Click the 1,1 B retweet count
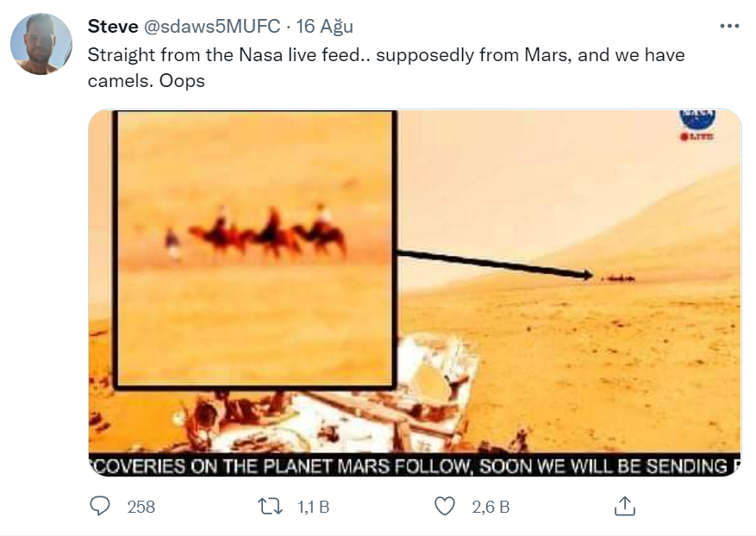 (313, 507)
